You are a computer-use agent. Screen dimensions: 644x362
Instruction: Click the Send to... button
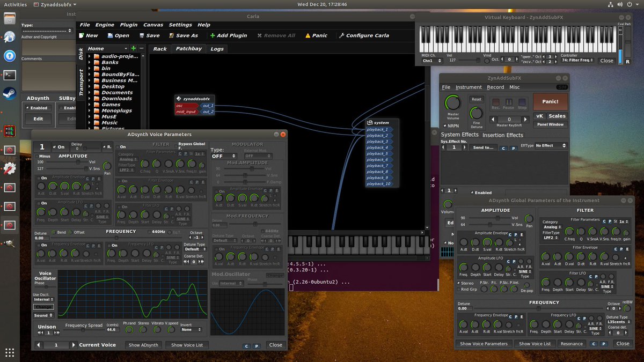pos(483,147)
